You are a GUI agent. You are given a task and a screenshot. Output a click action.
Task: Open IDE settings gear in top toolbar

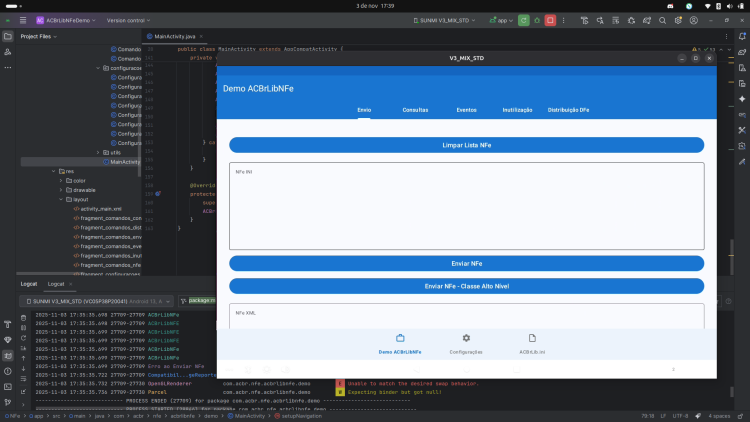[678, 21]
